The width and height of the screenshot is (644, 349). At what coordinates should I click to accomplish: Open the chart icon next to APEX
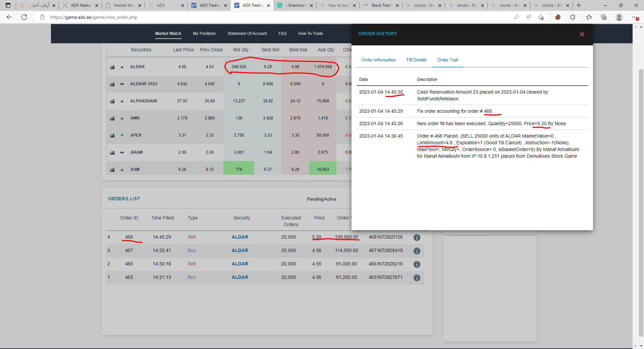112,135
